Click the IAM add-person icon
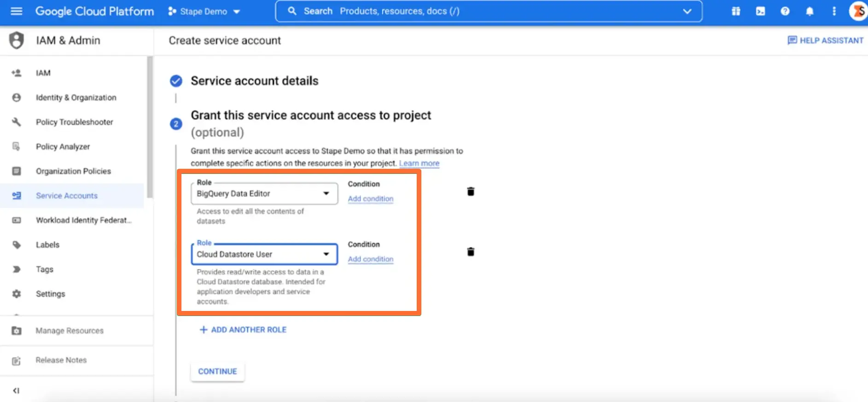Screen dimensions: 868x402 pyautogui.click(x=17, y=73)
